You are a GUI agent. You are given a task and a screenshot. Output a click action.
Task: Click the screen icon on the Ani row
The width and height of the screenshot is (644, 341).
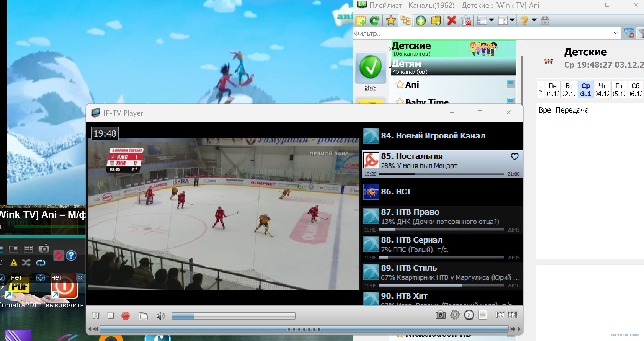511,84
